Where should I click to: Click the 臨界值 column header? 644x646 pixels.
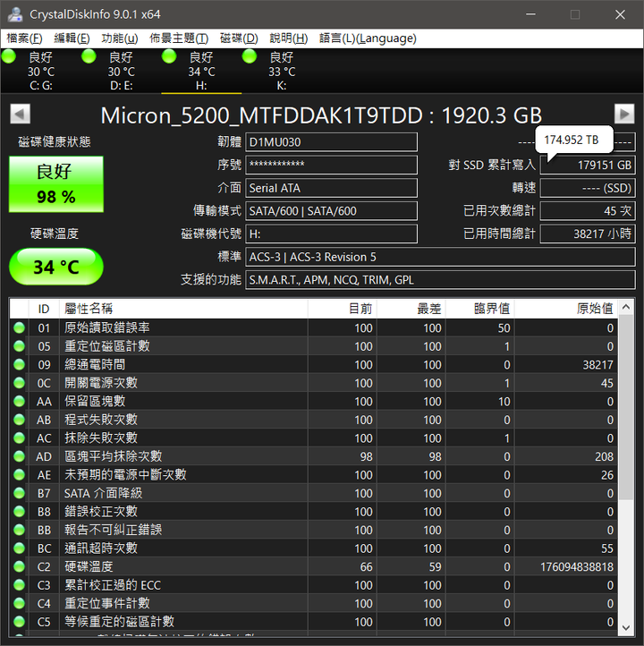[479, 309]
